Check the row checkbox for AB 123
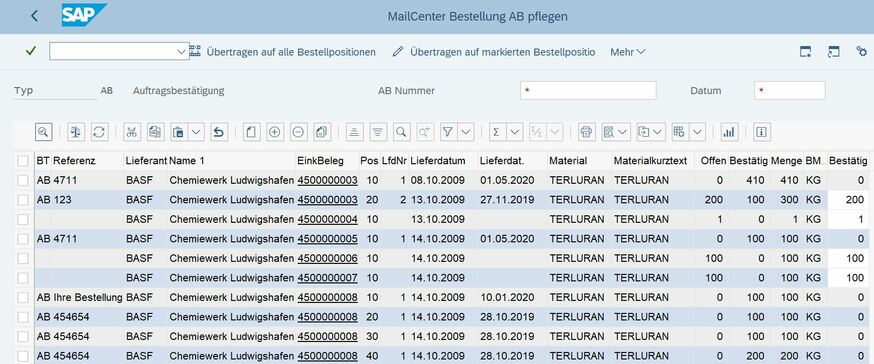This screenshot has width=874, height=364. click(23, 200)
